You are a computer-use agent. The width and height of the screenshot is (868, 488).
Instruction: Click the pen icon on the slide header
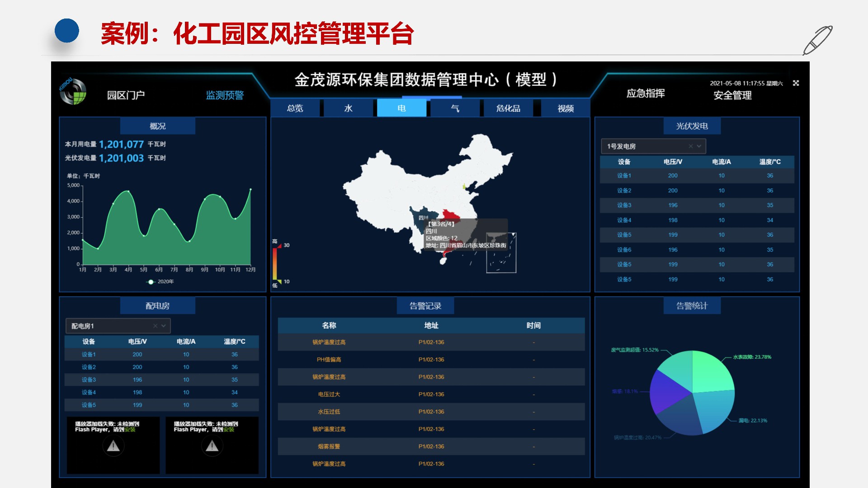[817, 40]
